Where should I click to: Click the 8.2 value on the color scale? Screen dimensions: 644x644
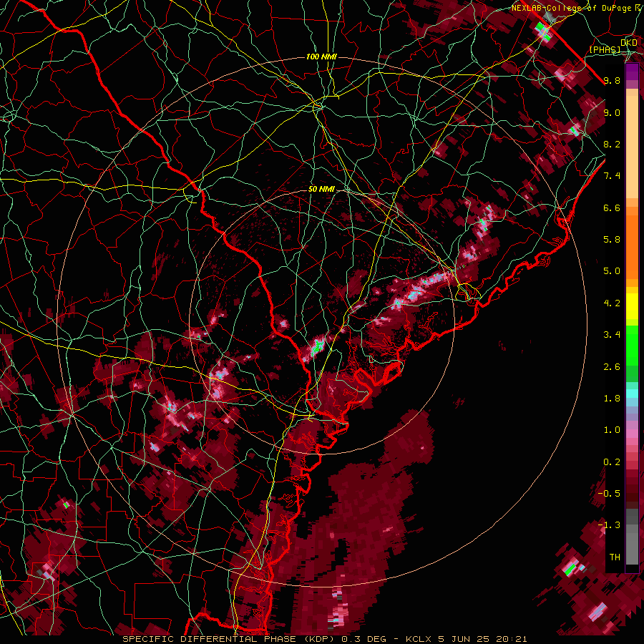pyautogui.click(x=612, y=144)
